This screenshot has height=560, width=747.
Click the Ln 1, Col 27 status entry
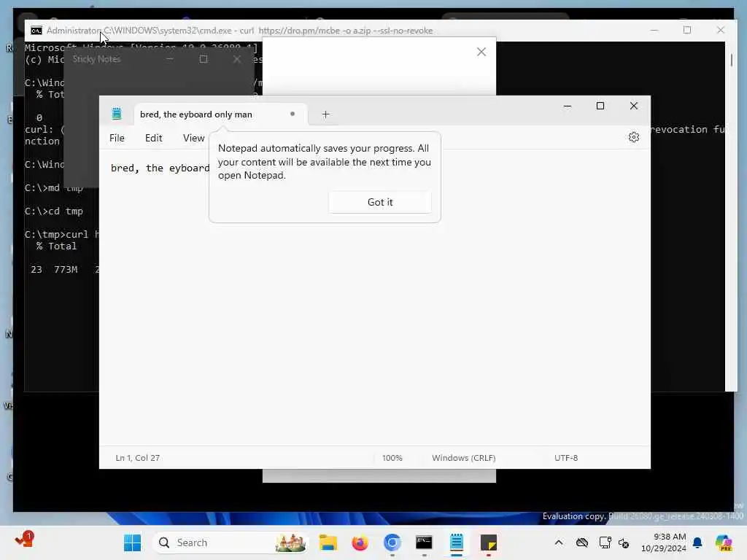point(138,458)
